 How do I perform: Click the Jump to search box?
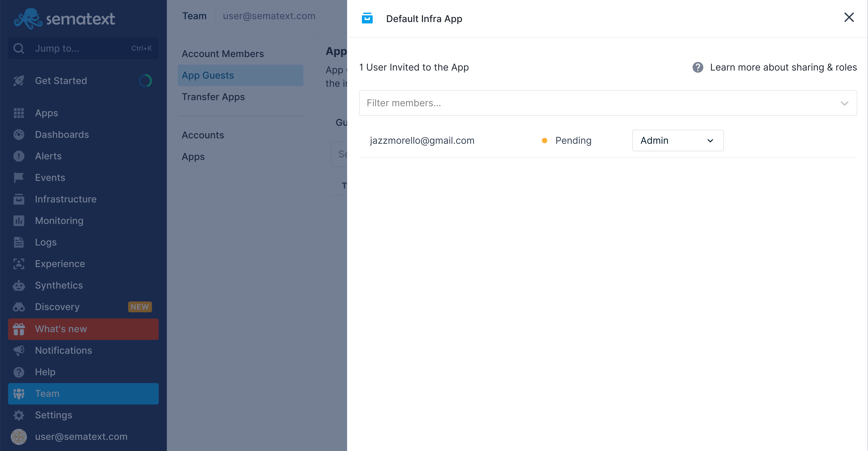coord(83,48)
